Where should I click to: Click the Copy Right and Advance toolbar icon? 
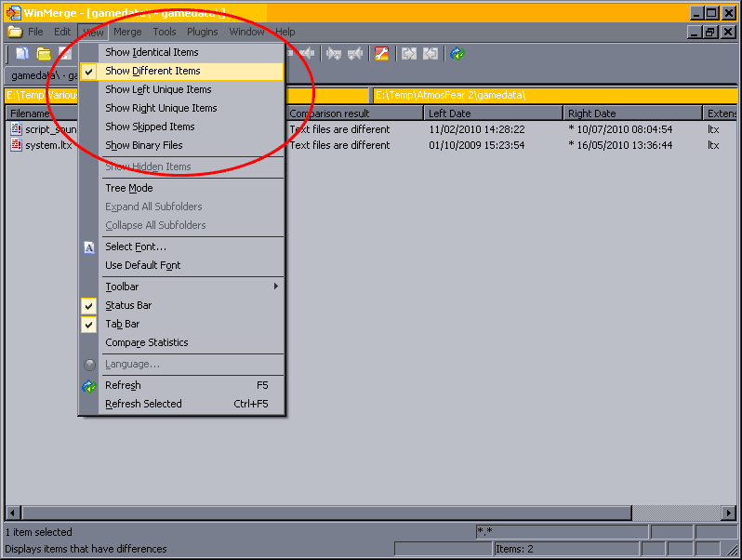tap(334, 54)
